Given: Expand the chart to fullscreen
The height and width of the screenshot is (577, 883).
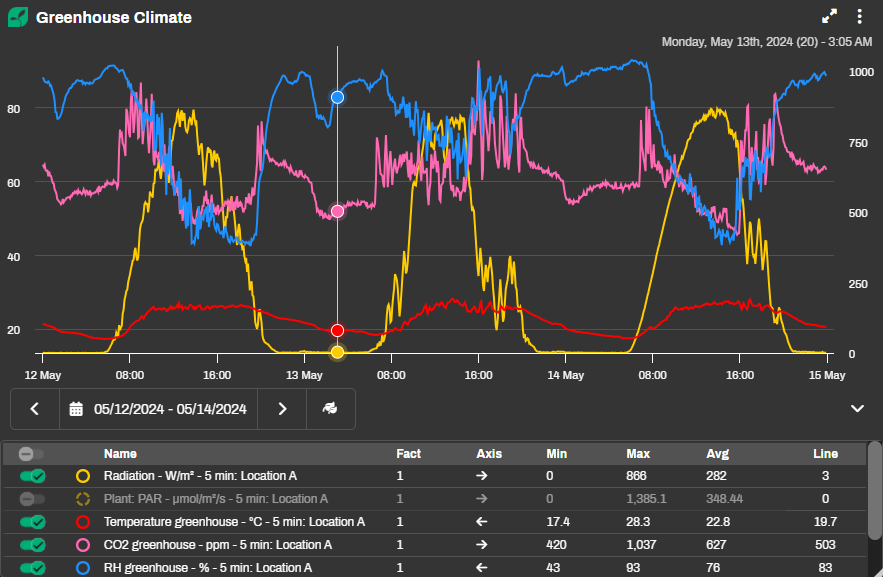Looking at the screenshot, I should click(x=829, y=16).
